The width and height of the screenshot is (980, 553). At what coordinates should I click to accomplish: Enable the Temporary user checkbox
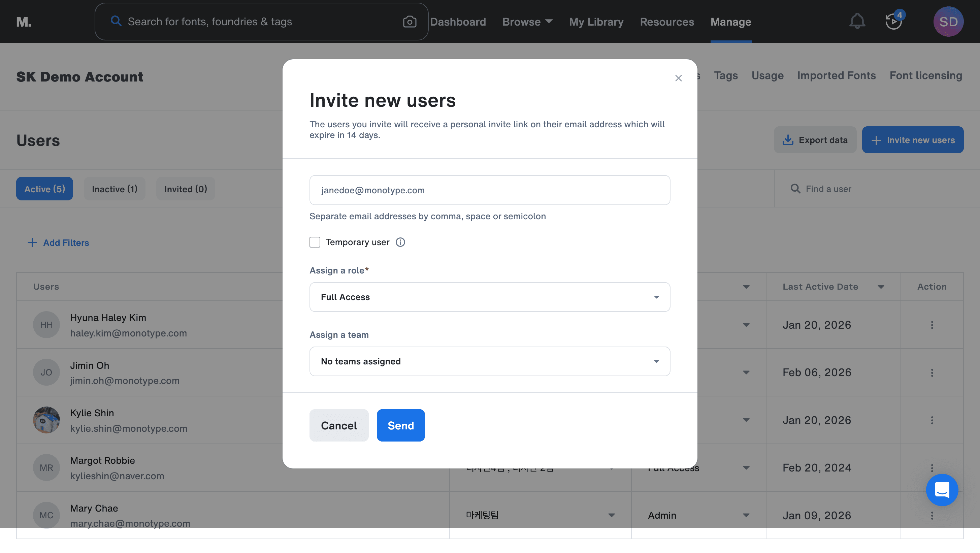click(315, 242)
